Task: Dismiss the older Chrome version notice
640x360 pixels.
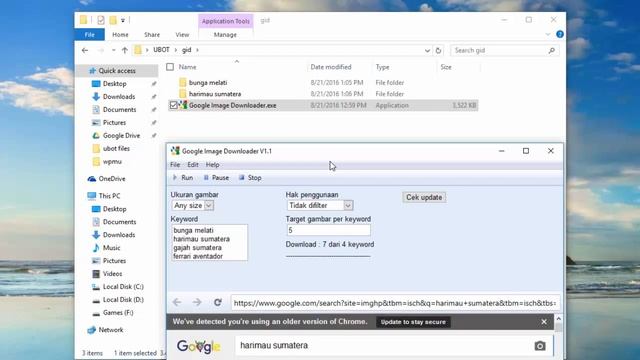Action: click(544, 322)
